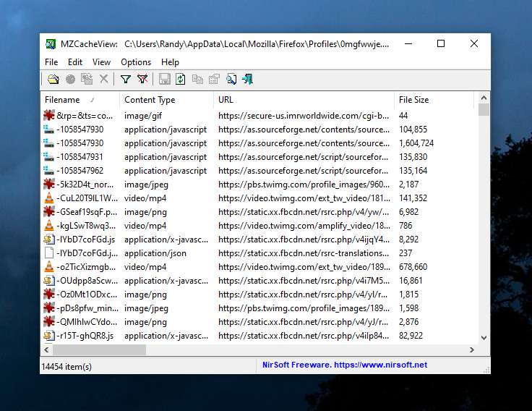Click image icon of -5k32D4t_nor... row

click(x=49, y=185)
